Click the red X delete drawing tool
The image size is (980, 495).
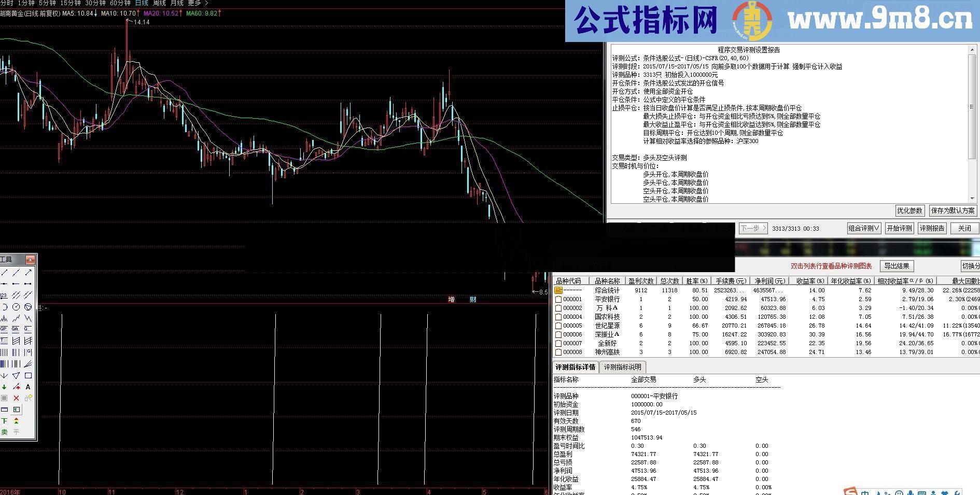tap(16, 398)
